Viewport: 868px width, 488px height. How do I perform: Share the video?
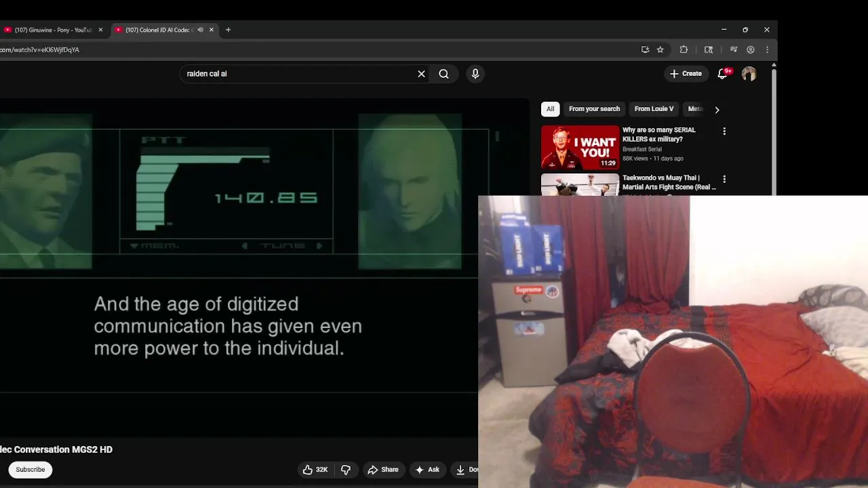coord(383,470)
